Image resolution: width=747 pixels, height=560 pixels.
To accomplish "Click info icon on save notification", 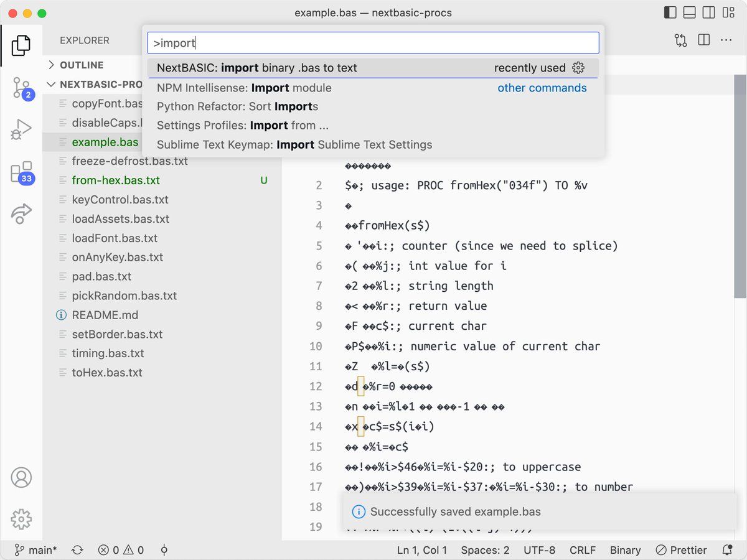I will tap(359, 512).
